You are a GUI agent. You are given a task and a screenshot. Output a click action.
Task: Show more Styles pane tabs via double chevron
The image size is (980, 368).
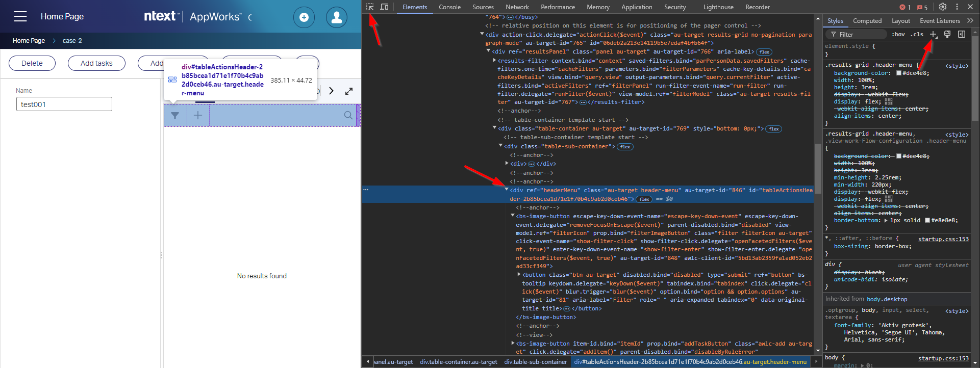(x=970, y=21)
